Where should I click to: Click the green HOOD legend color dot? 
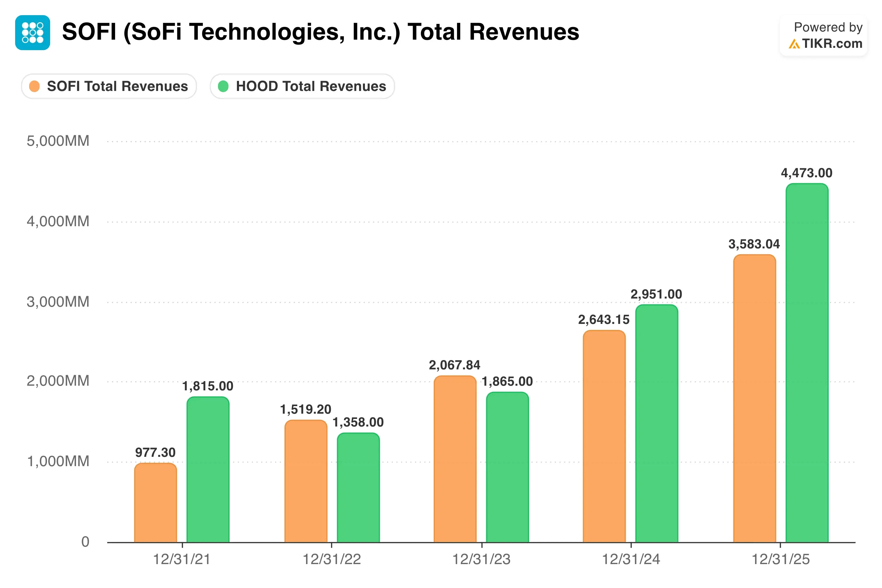(223, 86)
